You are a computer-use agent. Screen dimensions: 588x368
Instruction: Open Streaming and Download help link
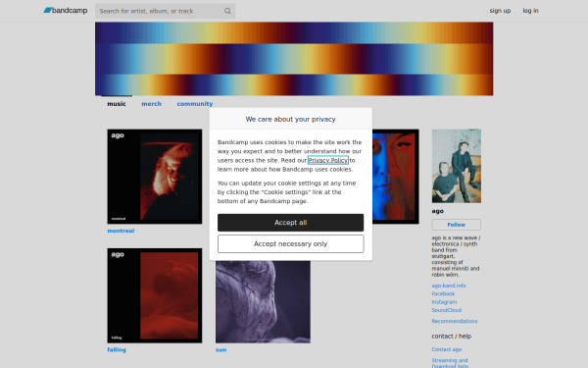450,363
